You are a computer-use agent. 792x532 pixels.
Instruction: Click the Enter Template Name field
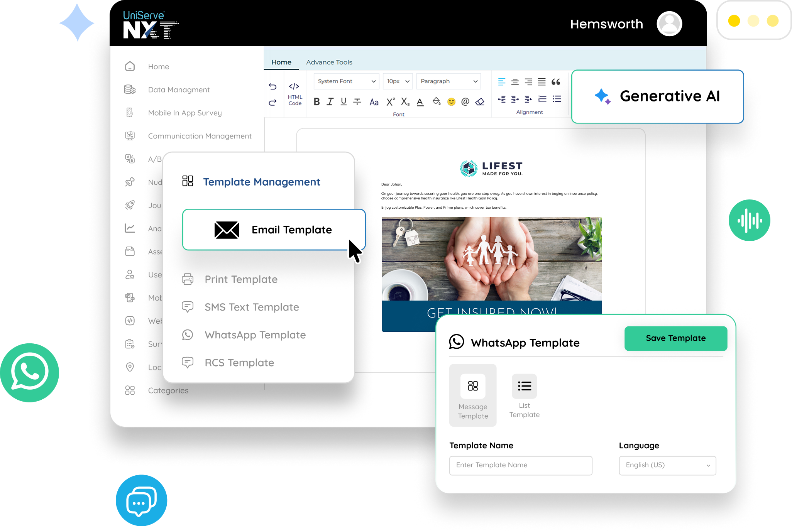tap(520, 465)
